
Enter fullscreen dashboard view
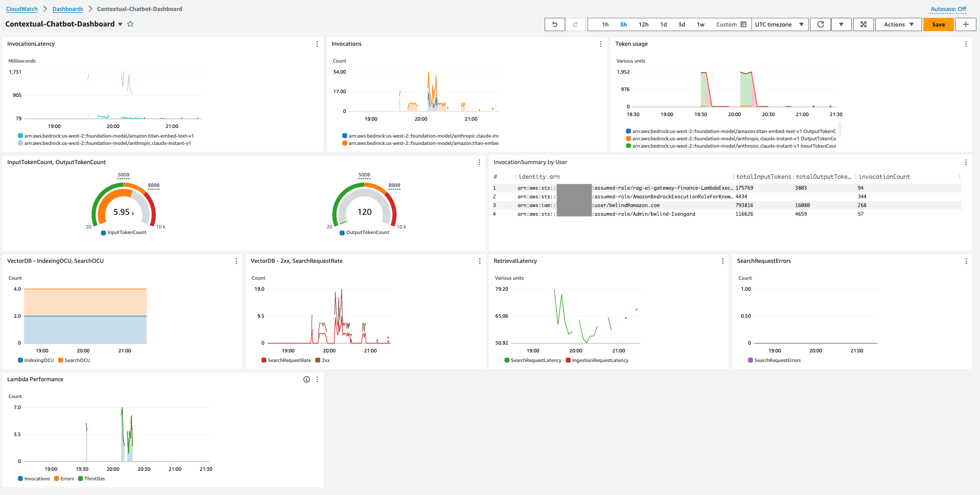click(863, 24)
